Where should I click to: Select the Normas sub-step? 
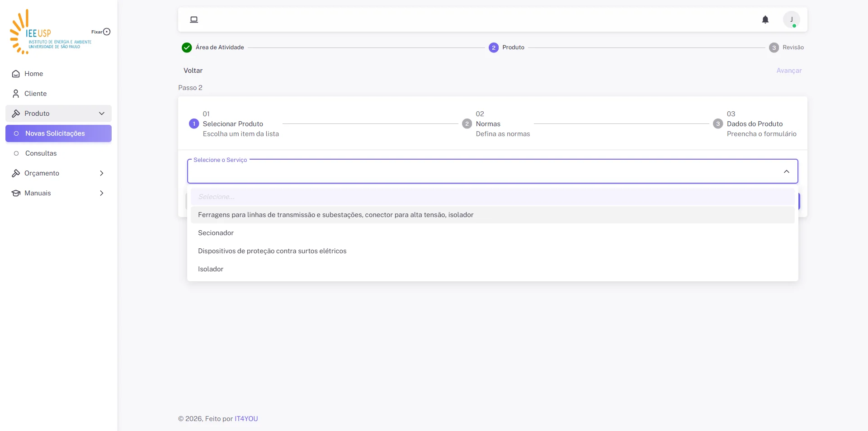click(496, 124)
